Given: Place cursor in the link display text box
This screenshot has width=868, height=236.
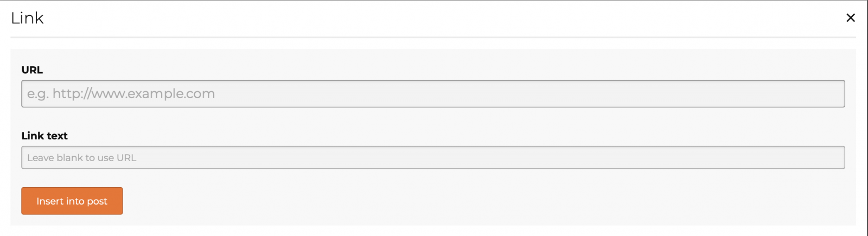Looking at the screenshot, I should point(433,158).
